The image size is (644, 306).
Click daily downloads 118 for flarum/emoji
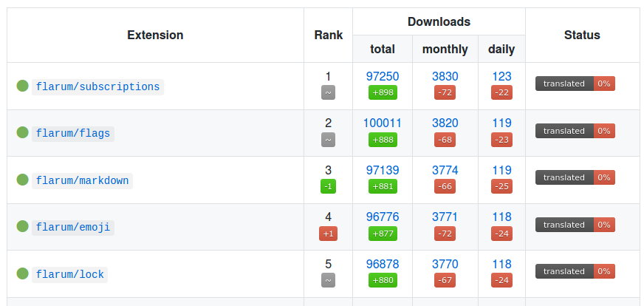[502, 217]
